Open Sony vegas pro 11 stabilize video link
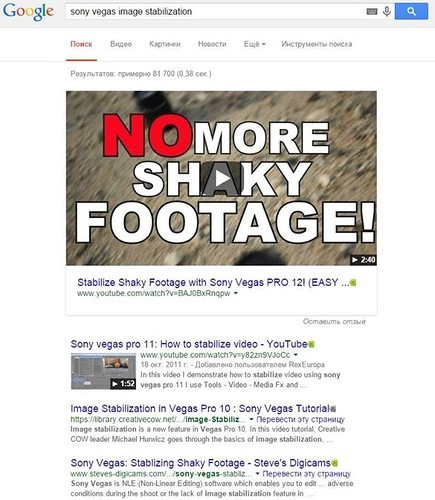Screen dimensions: 435x500 (x=189, y=344)
